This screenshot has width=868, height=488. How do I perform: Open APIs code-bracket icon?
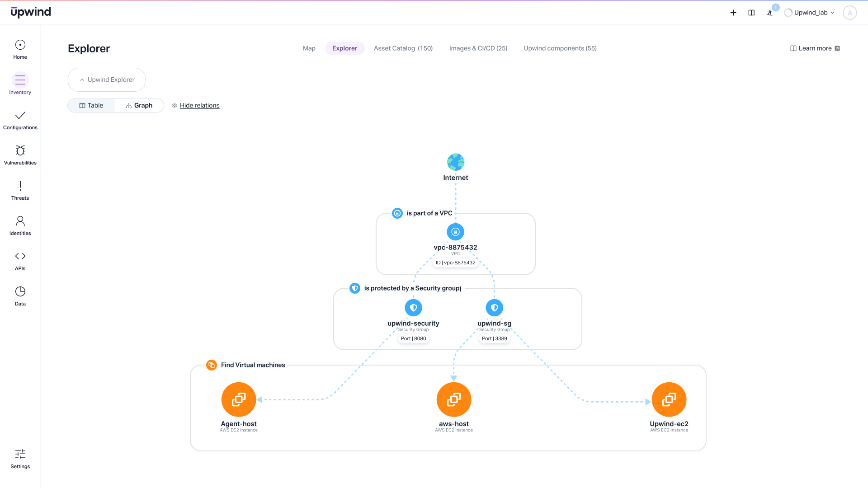tap(20, 256)
